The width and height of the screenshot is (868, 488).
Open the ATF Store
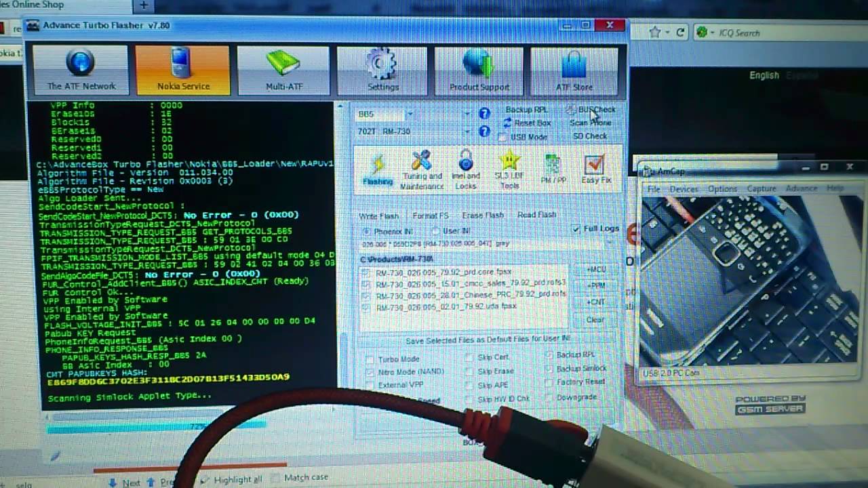(574, 70)
